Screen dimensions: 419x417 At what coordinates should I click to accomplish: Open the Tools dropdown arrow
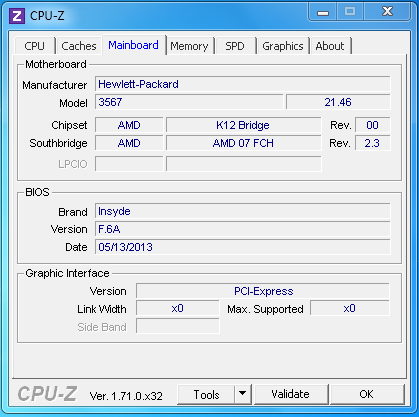tap(243, 394)
